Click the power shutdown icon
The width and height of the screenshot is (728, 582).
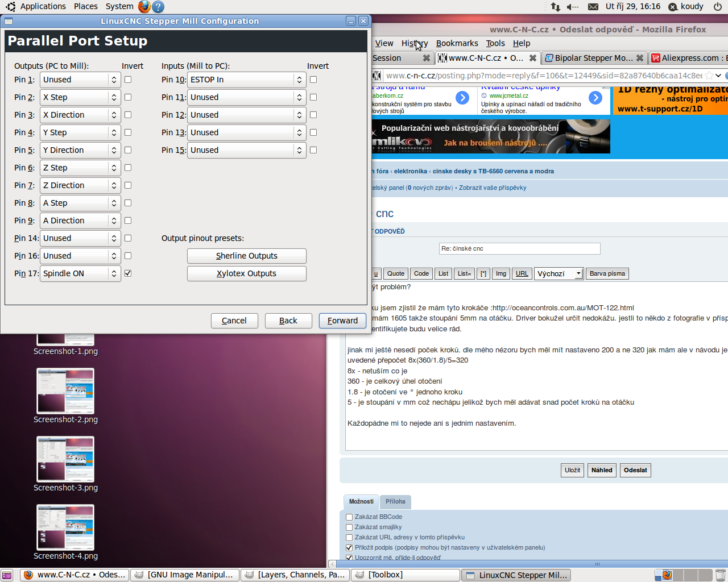[718, 7]
